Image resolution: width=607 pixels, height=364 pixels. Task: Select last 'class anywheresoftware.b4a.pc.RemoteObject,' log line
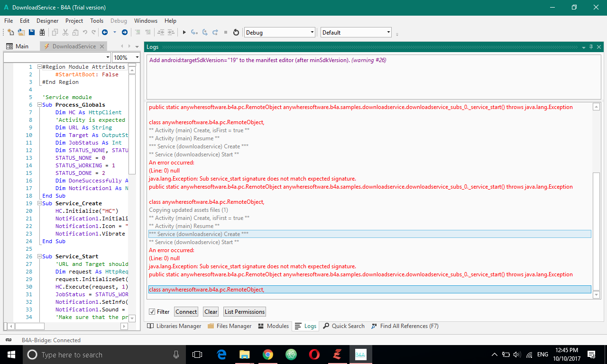370,290
